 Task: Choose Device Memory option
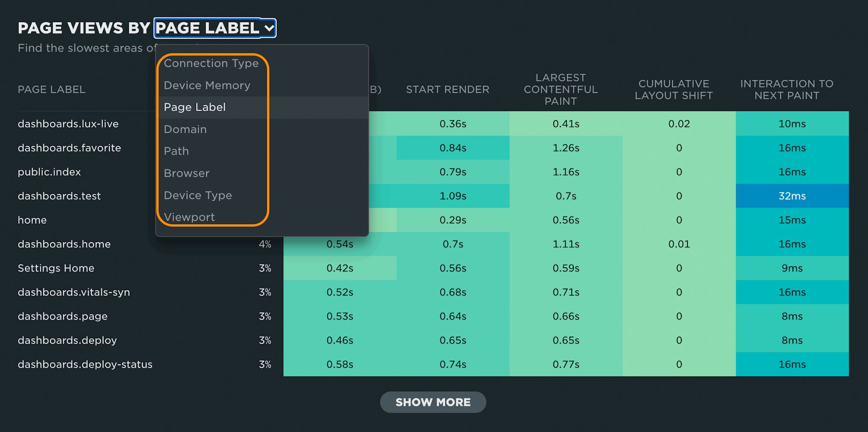pyautogui.click(x=207, y=85)
